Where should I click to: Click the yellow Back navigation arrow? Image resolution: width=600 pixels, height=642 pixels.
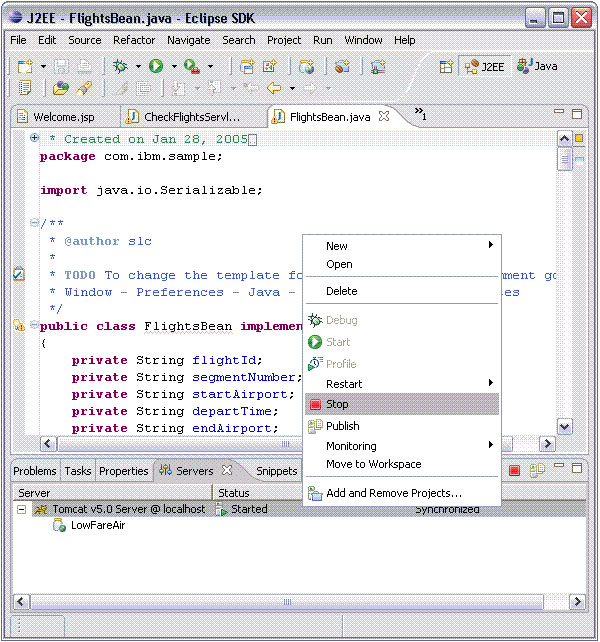274,88
